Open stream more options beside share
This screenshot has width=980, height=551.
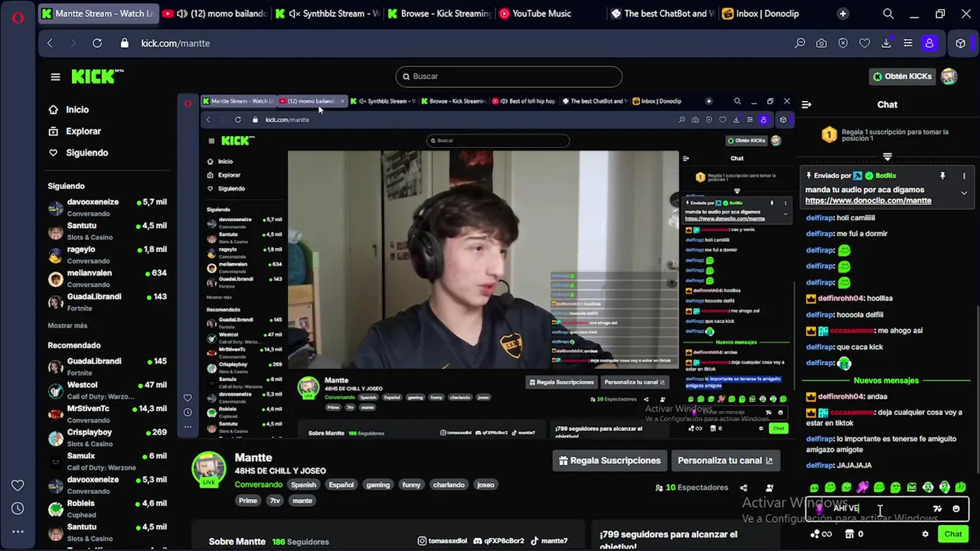click(769, 487)
